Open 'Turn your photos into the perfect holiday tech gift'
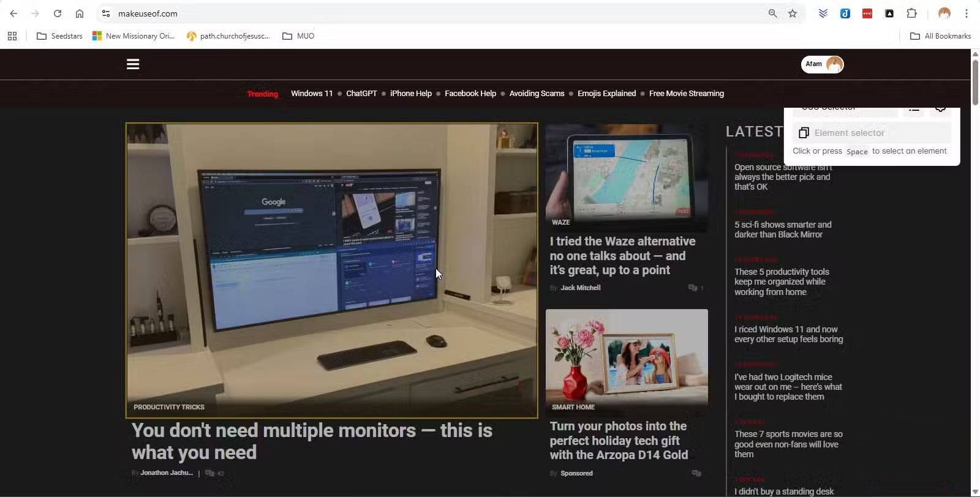980x497 pixels. [619, 441]
